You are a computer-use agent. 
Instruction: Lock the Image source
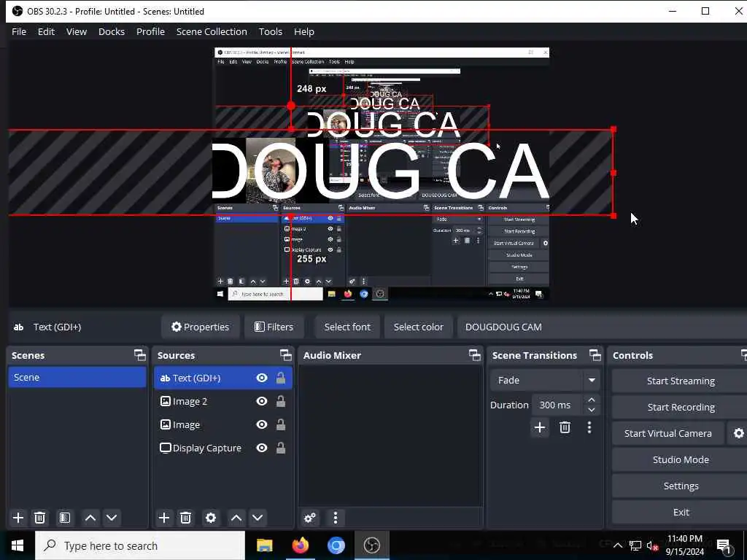[281, 425]
